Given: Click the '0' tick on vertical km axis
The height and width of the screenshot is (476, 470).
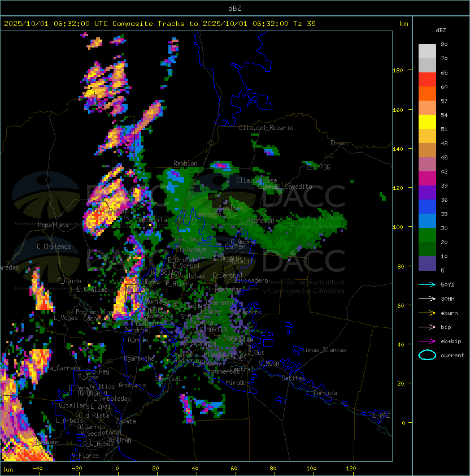Looking at the screenshot, I should point(403,423).
